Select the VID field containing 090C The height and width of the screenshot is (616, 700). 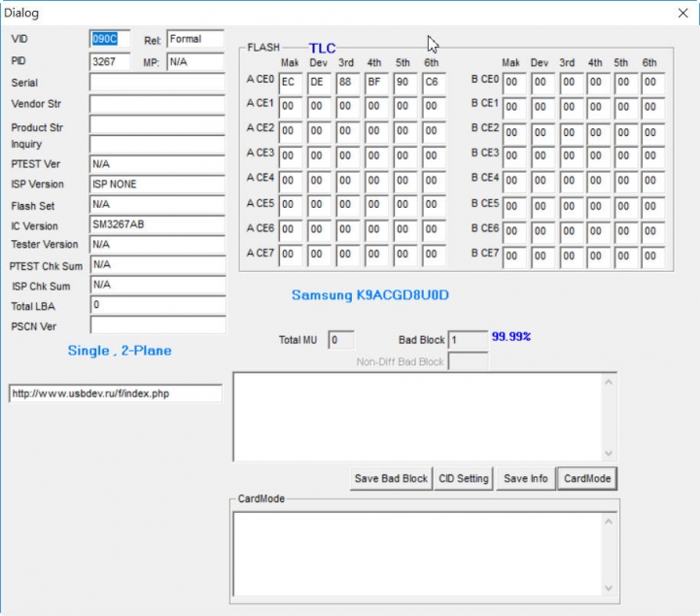pos(108,40)
